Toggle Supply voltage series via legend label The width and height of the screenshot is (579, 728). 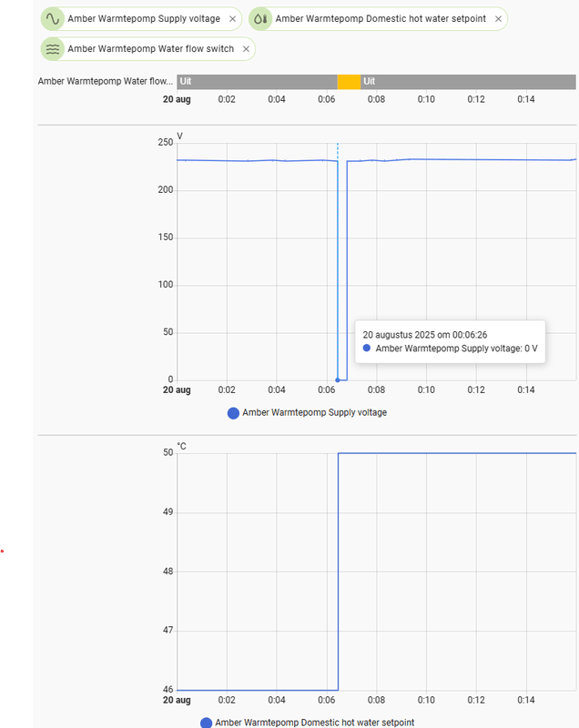pos(314,412)
